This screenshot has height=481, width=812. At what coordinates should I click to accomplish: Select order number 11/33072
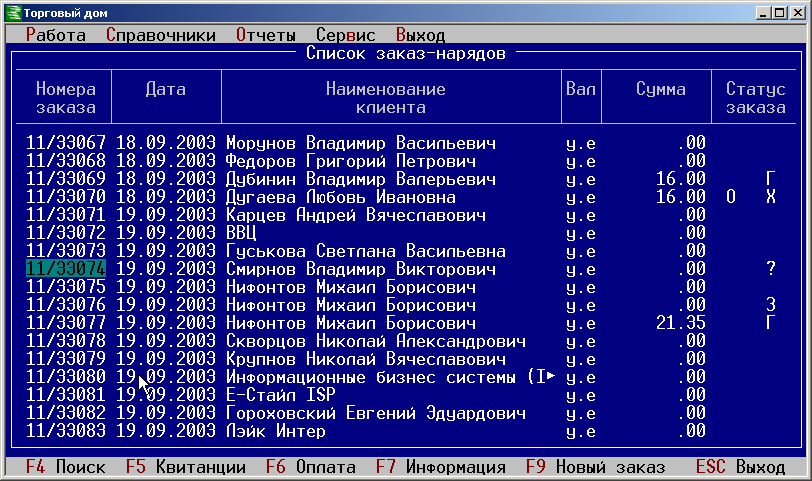66,232
